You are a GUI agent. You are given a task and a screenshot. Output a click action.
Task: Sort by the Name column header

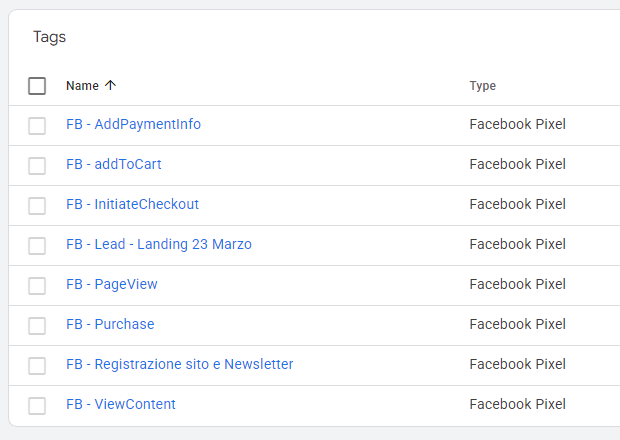pyautogui.click(x=82, y=86)
